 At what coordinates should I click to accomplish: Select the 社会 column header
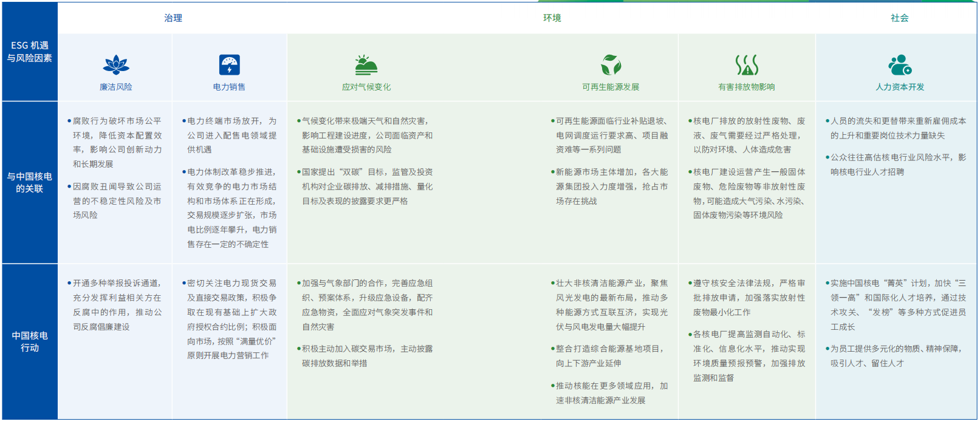point(900,18)
